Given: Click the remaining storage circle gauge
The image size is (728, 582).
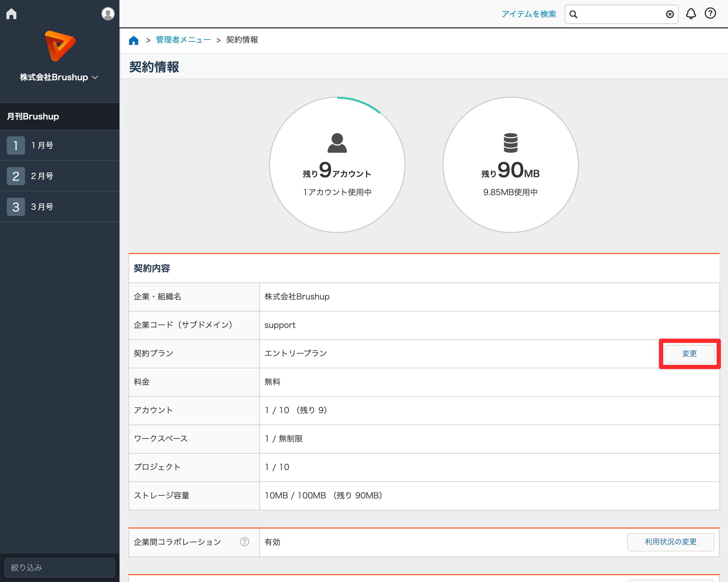Looking at the screenshot, I should 510,165.
